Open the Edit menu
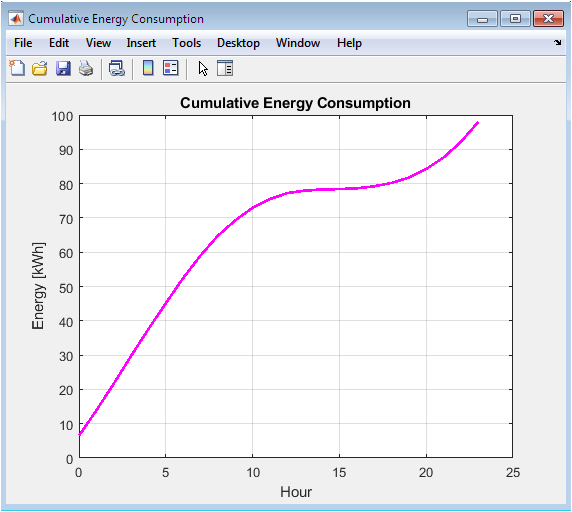Image resolution: width=572 pixels, height=512 pixels. pyautogui.click(x=59, y=43)
